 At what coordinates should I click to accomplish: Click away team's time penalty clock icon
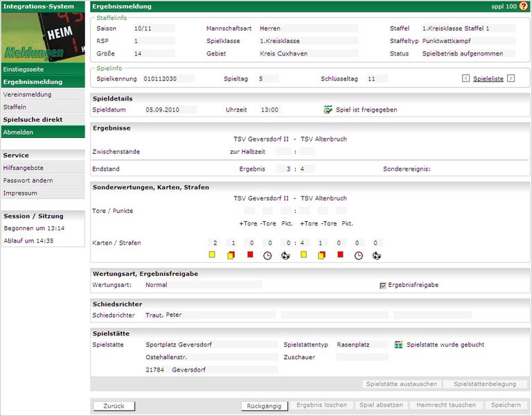[358, 255]
